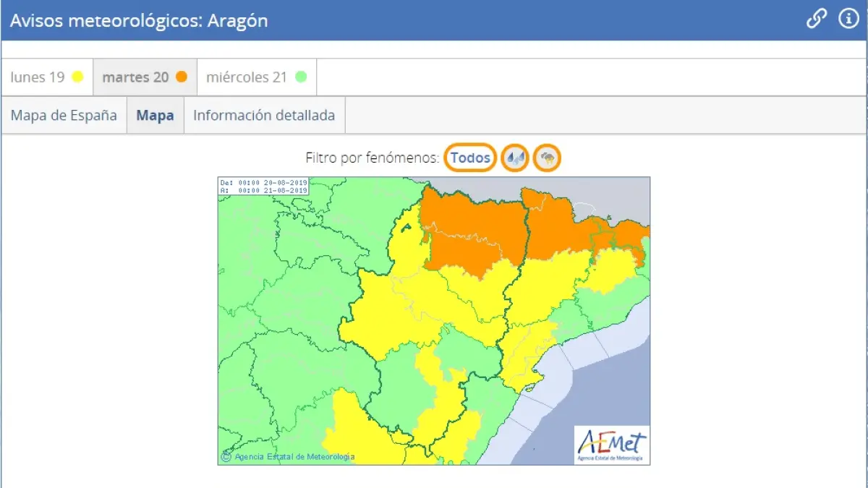The height and width of the screenshot is (488, 868).
Task: Open the Mapa de España tab
Action: [x=64, y=116]
